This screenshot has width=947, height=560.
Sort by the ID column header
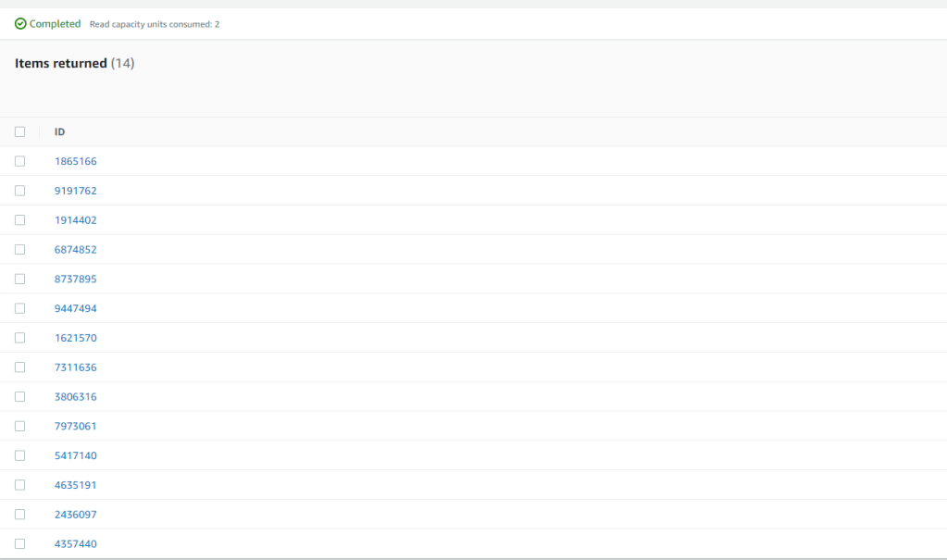tap(59, 131)
